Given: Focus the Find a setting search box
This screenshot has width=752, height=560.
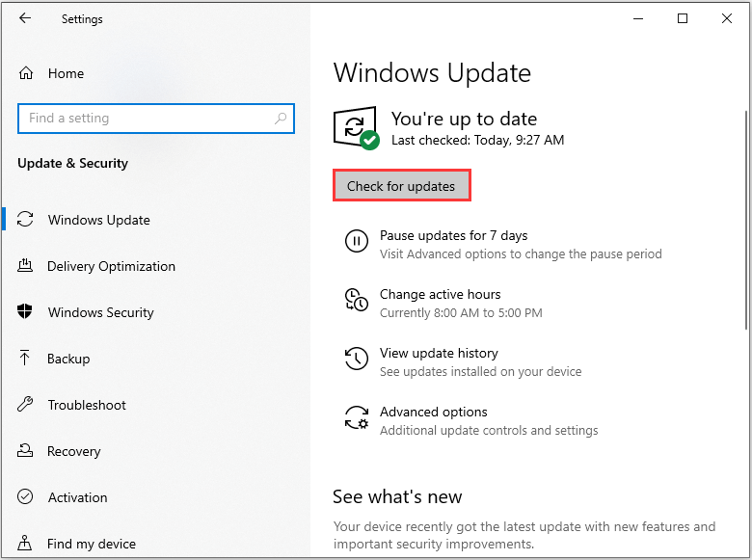Looking at the screenshot, I should (156, 119).
